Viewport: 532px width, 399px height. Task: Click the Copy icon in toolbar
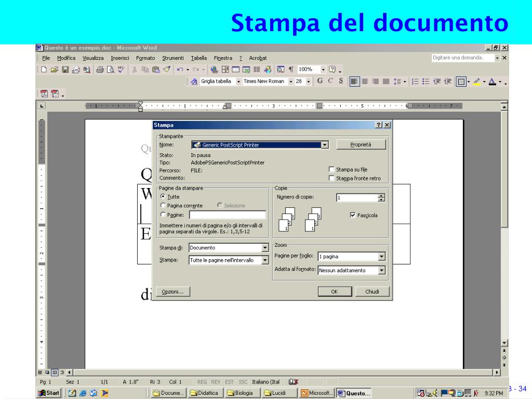tap(145, 70)
